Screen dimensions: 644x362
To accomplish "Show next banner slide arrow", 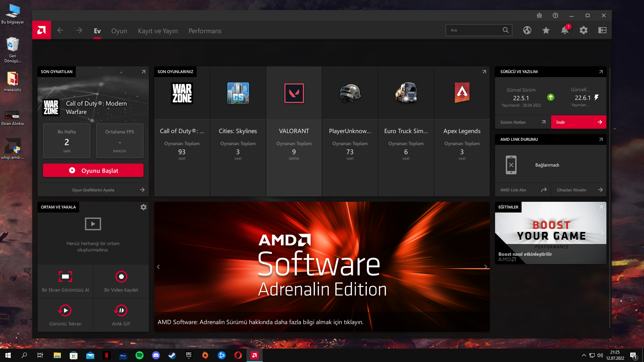I will [485, 267].
